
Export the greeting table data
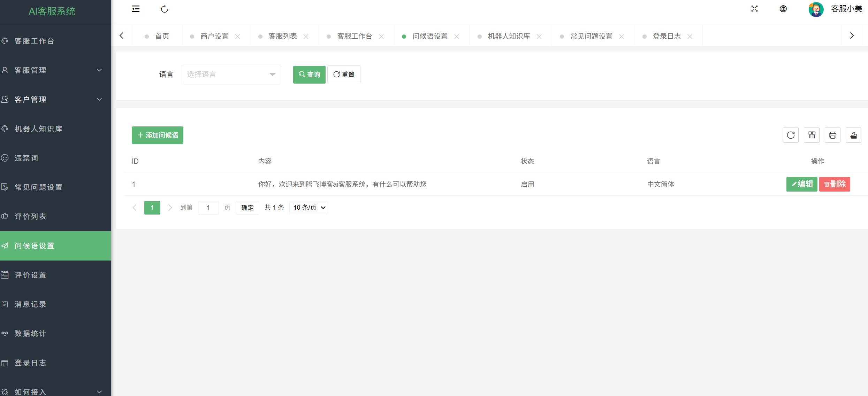(853, 135)
